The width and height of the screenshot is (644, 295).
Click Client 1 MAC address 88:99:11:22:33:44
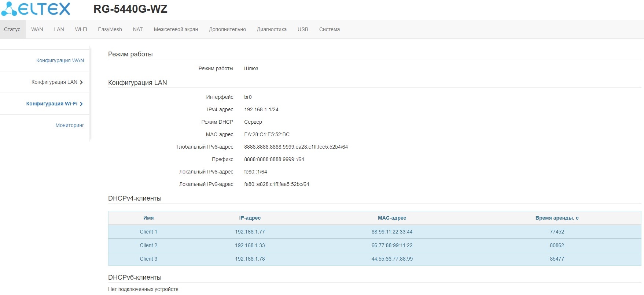point(392,232)
